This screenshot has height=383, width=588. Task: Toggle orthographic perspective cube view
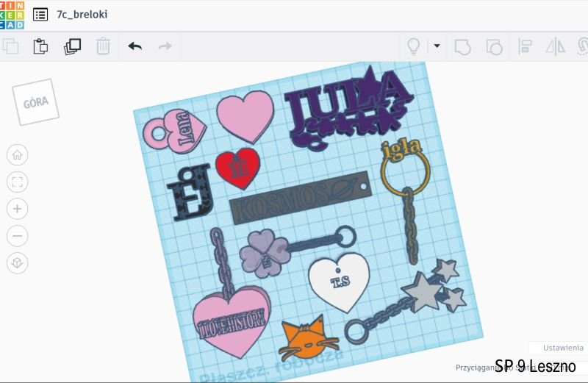pyautogui.click(x=18, y=262)
